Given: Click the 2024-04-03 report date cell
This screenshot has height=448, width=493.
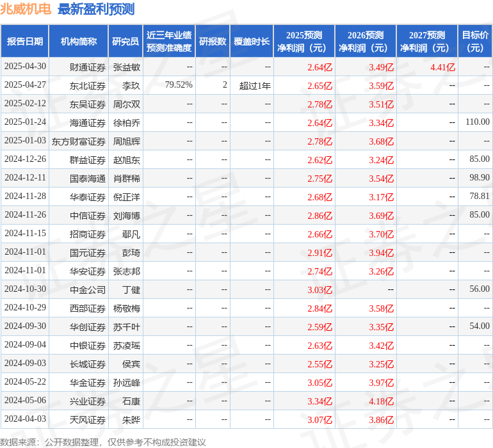Looking at the screenshot, I should 25,420.
